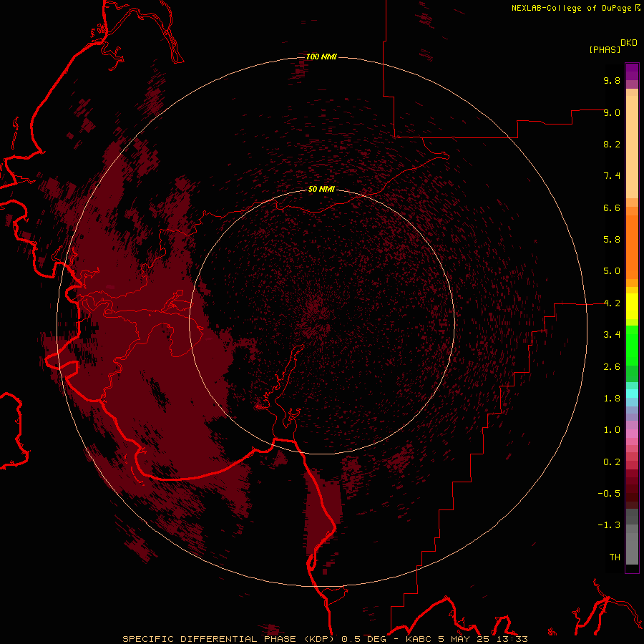The width and height of the screenshot is (644, 644).
Task: Click the cyan band beside 1.8
Action: (632, 394)
